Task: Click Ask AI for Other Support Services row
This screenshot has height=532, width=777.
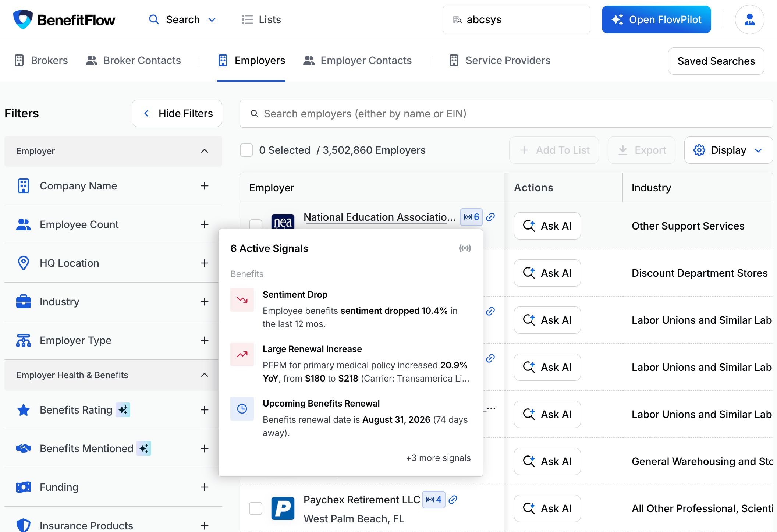Action: pyautogui.click(x=547, y=226)
